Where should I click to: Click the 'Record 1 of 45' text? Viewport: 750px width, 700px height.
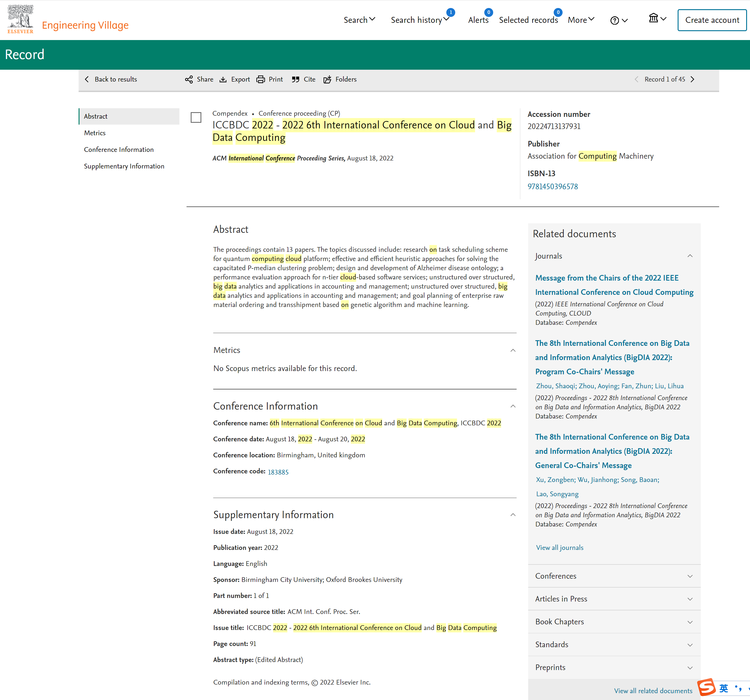[x=664, y=79]
